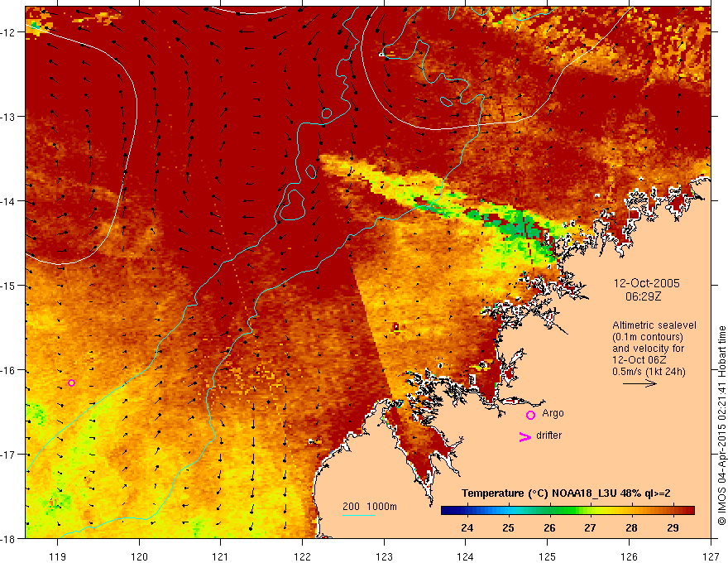Click the "and velocity for" caption line
This screenshot has width=728, height=563.
coord(648,349)
